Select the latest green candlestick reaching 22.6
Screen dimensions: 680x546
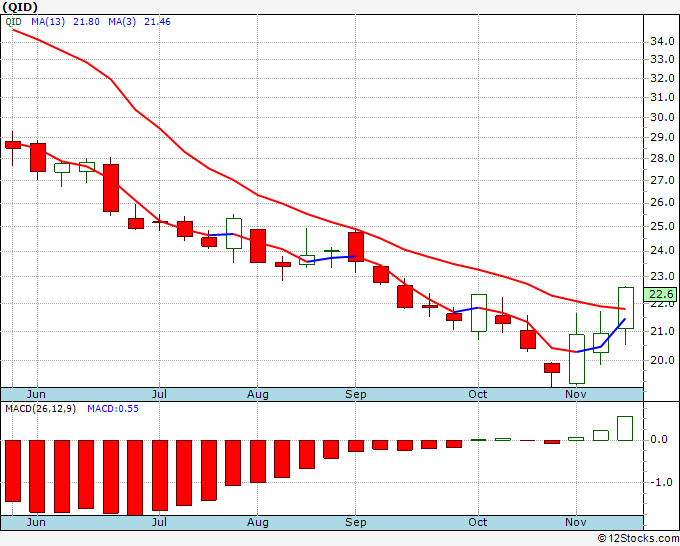pyautogui.click(x=625, y=307)
